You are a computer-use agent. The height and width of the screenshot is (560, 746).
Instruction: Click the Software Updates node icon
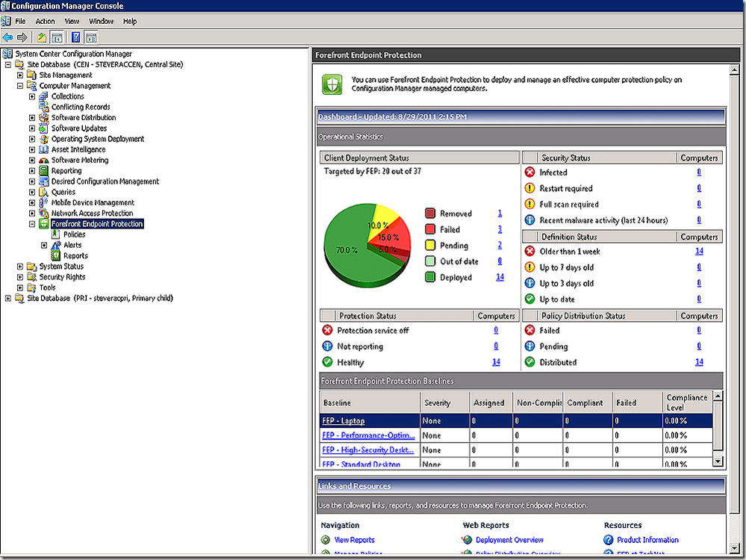pyautogui.click(x=44, y=128)
